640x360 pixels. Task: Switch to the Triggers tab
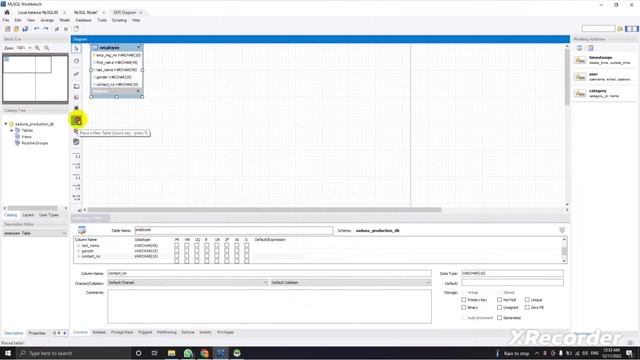pos(145,332)
